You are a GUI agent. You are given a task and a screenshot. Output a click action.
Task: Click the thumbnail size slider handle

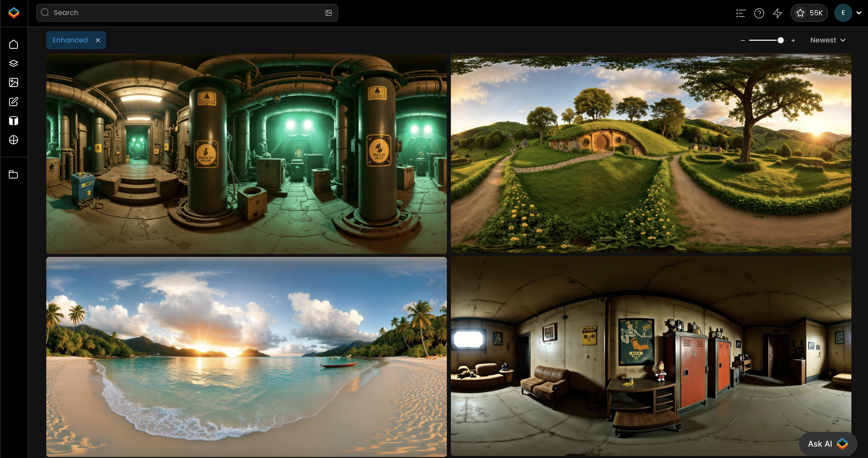point(780,40)
